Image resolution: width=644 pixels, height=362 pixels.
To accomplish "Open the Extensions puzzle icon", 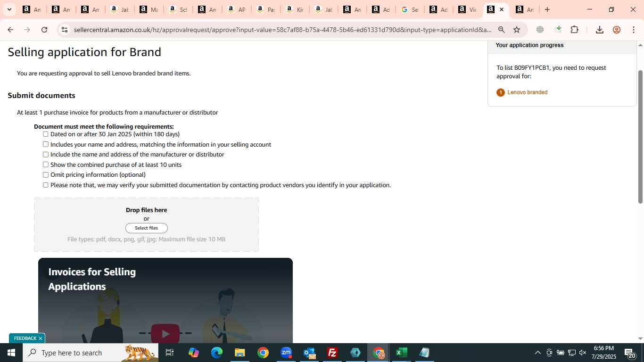I will click(x=574, y=30).
